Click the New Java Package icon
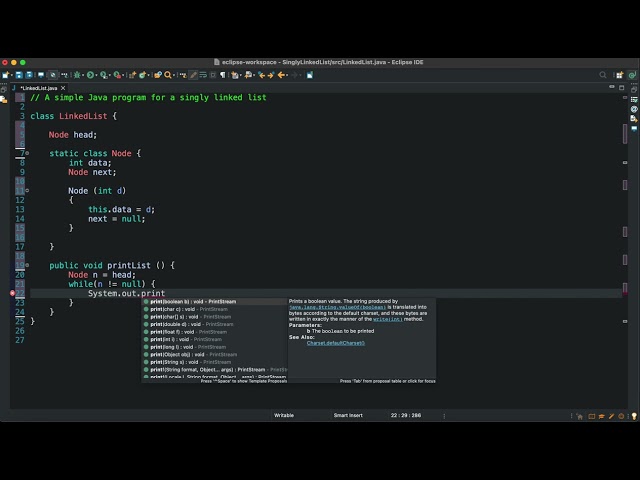This screenshot has width=640, height=480. [133, 75]
